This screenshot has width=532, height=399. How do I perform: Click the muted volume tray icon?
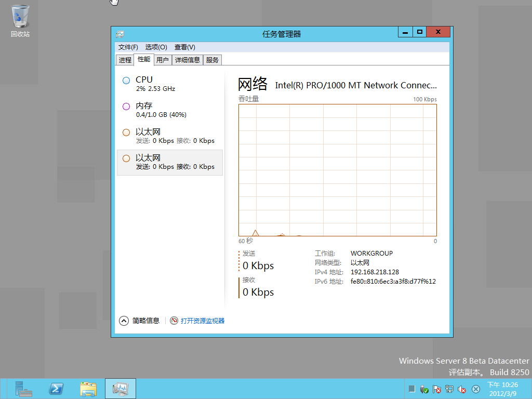(462, 389)
